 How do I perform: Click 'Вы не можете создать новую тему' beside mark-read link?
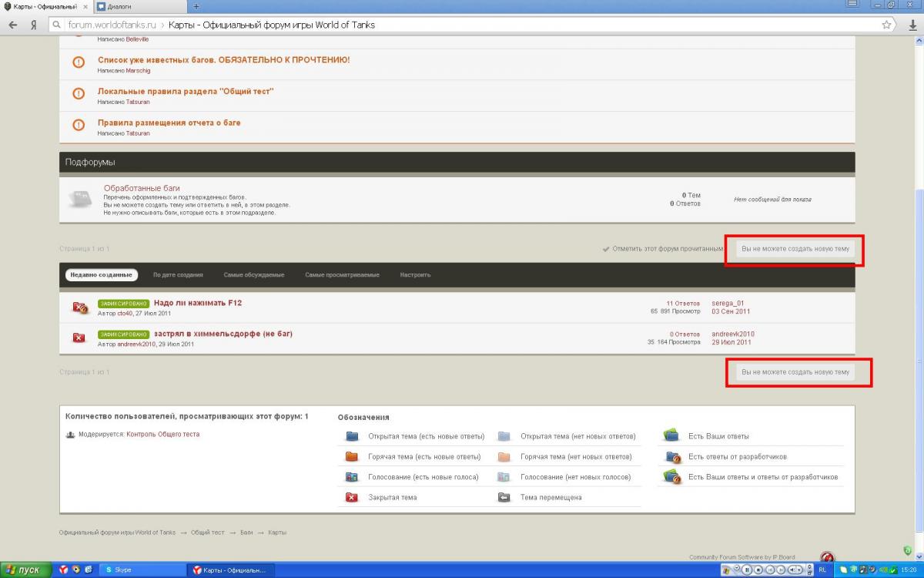[795, 249]
